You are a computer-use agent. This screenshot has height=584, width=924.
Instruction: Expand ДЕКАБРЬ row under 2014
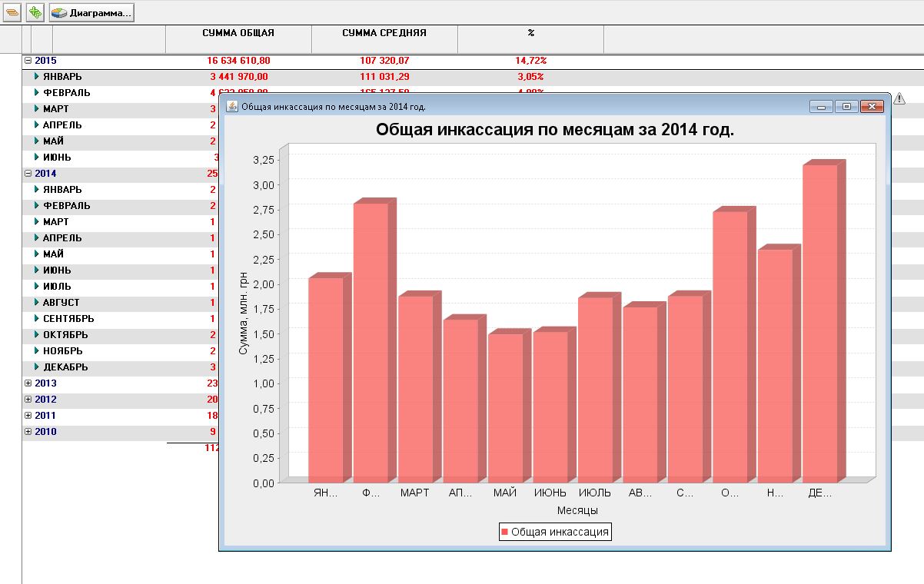pyautogui.click(x=36, y=367)
